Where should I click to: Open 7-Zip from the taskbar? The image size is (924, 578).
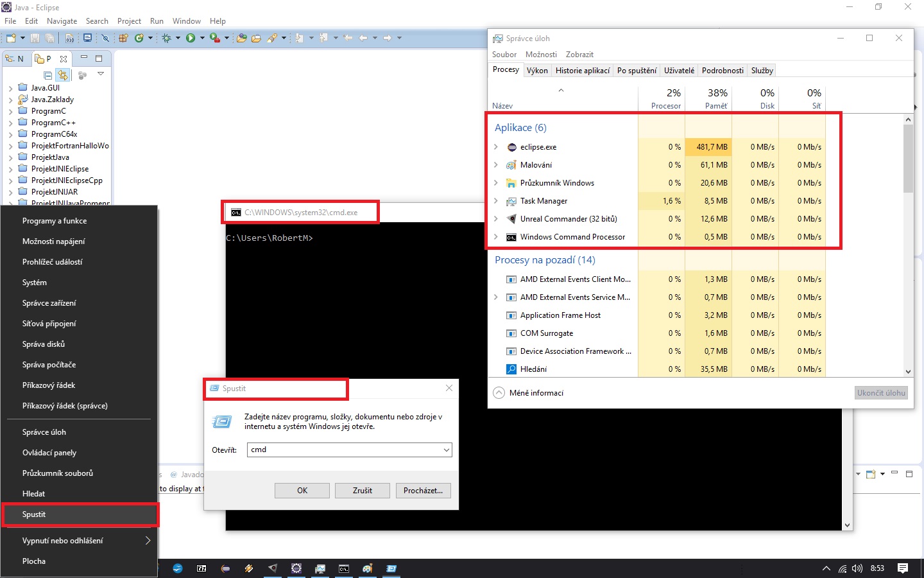coord(201,569)
